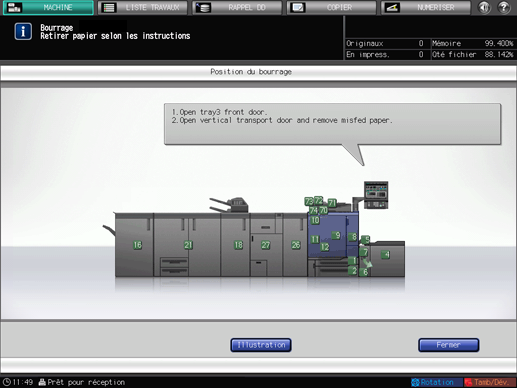Viewport: 517px width, 388px height.
Task: Select jam position marker 9
Action: pos(336,235)
